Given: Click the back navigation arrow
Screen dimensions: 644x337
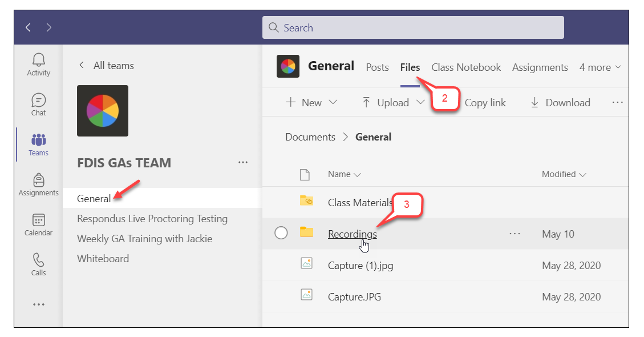Looking at the screenshot, I should [29, 27].
